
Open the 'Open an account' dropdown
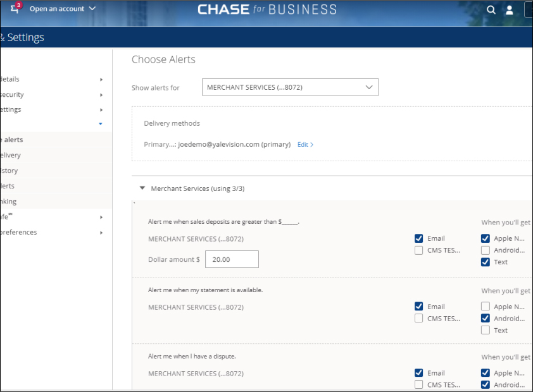(63, 9)
